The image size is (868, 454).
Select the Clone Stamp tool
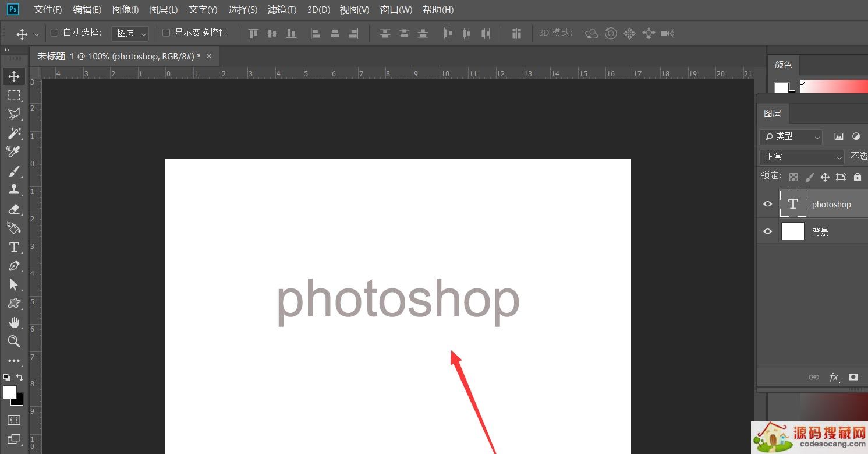pos(14,189)
